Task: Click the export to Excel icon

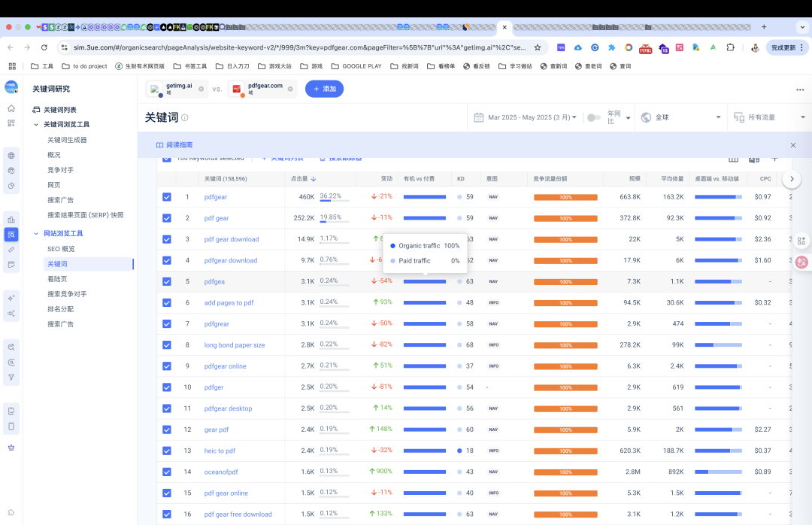Action: pos(754,159)
